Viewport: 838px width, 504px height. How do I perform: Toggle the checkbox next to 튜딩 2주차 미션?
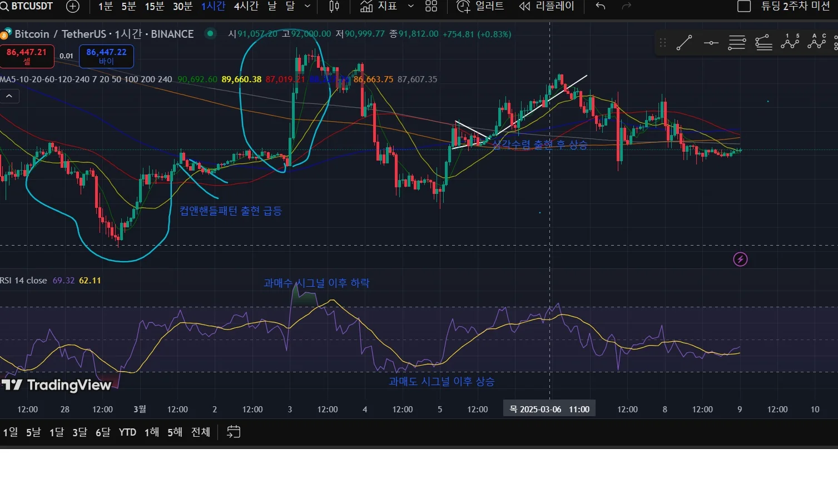[743, 6]
